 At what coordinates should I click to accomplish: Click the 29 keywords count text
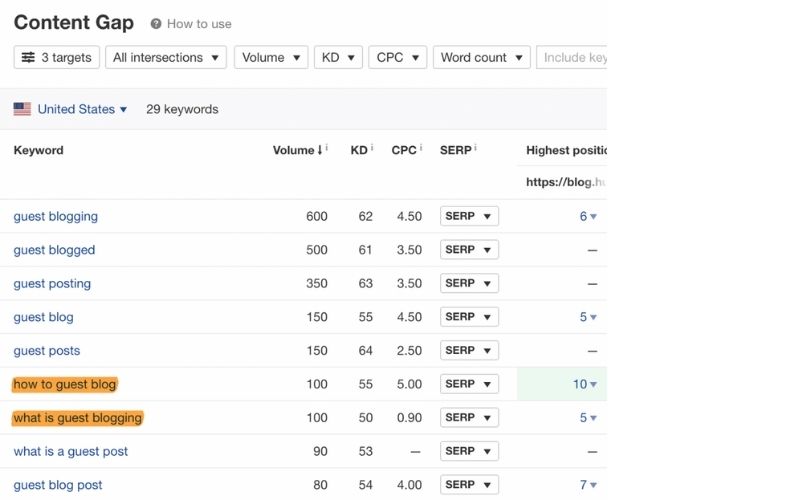pyautogui.click(x=182, y=109)
